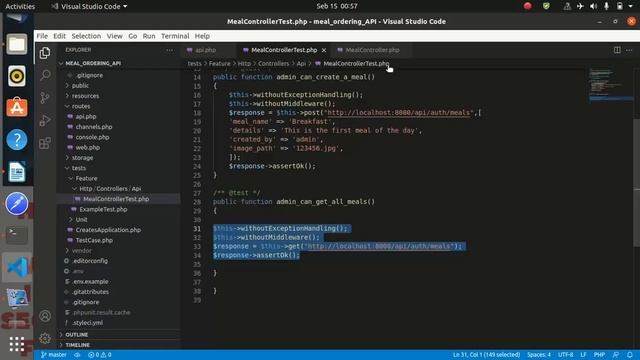Click the synchronize changes icon in status bar
The image size is (640, 360).
point(77,355)
